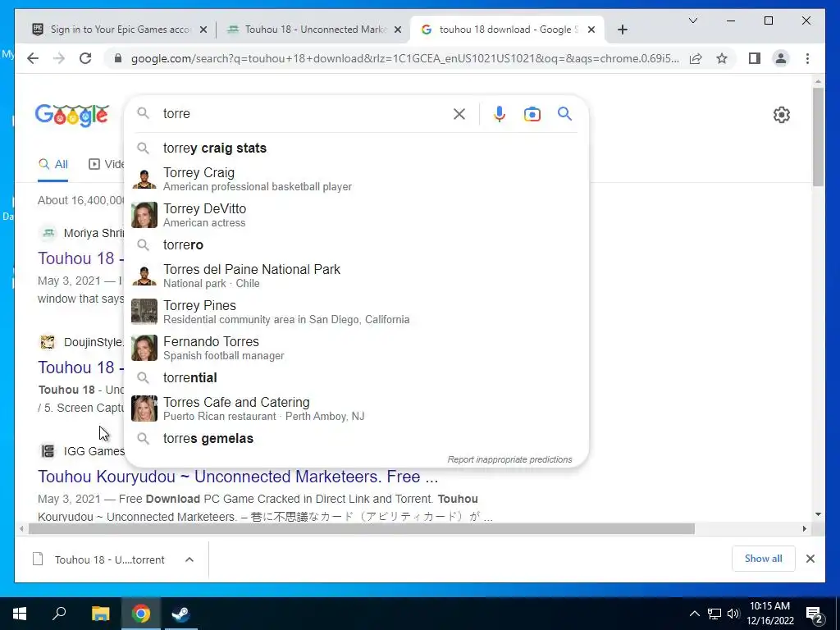Click Show all downloads button
840x630 pixels.
point(764,559)
